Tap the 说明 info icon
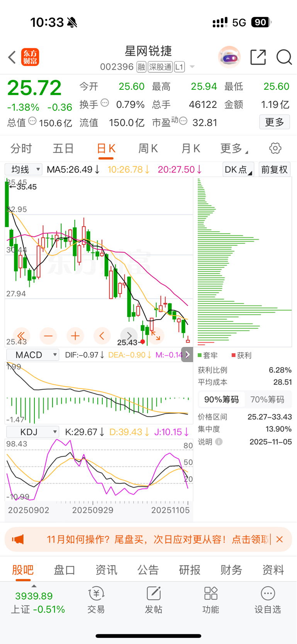This screenshot has width=297, height=644. (x=219, y=442)
